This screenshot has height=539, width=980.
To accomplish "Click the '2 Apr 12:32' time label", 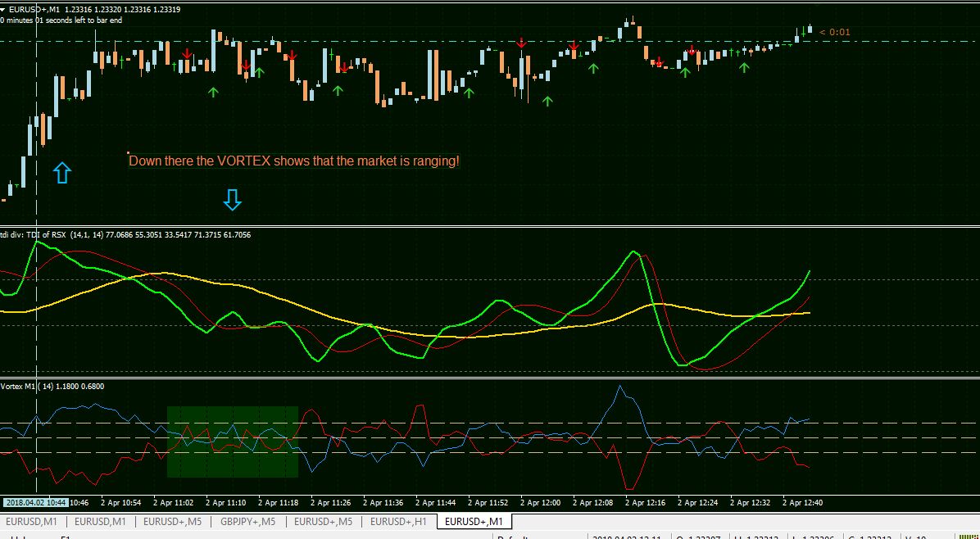I will 751,503.
